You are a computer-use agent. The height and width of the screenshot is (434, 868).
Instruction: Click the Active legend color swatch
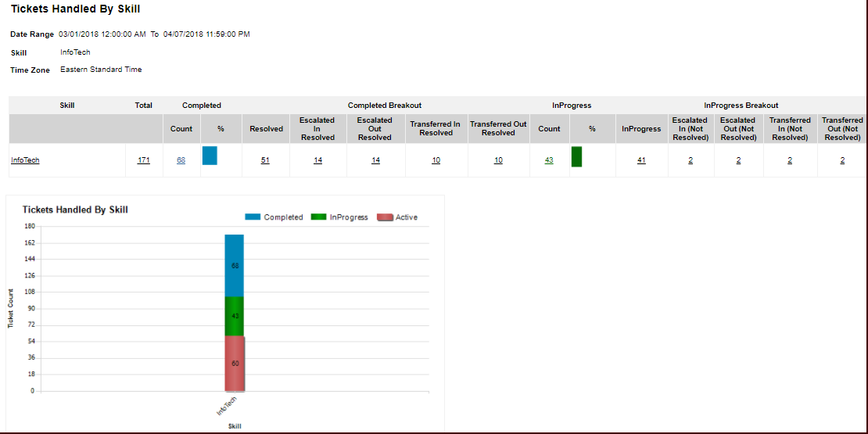click(385, 217)
